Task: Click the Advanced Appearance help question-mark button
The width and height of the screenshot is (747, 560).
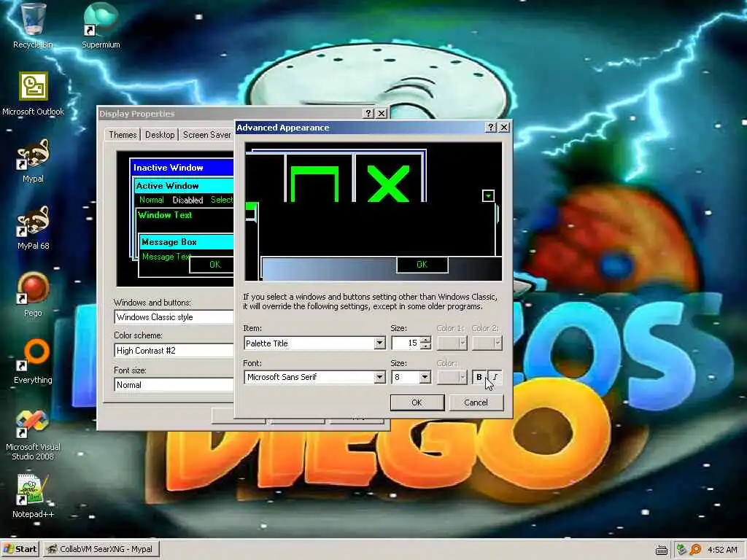Action: point(491,127)
